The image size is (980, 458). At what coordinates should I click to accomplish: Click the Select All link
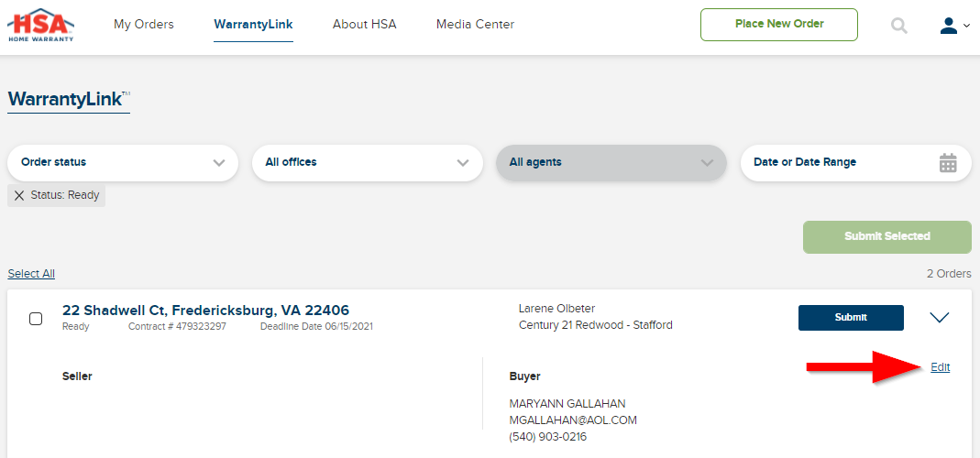[x=31, y=274]
